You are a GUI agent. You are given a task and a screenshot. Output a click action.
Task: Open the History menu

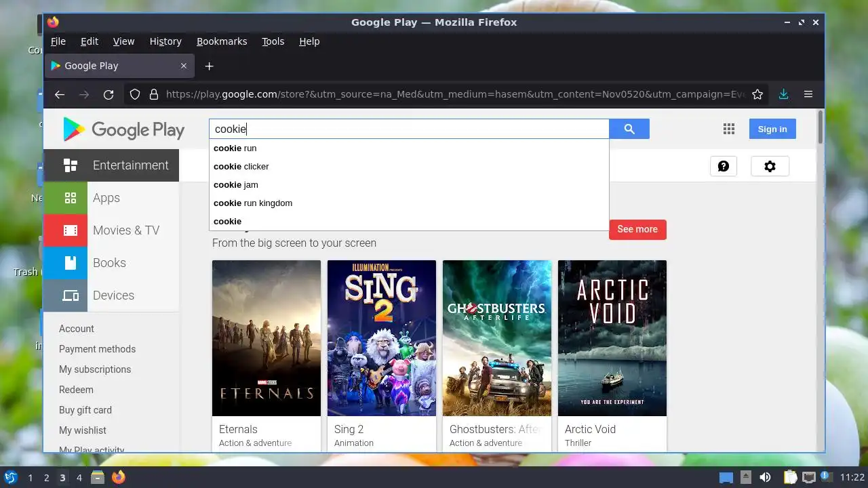pyautogui.click(x=165, y=41)
